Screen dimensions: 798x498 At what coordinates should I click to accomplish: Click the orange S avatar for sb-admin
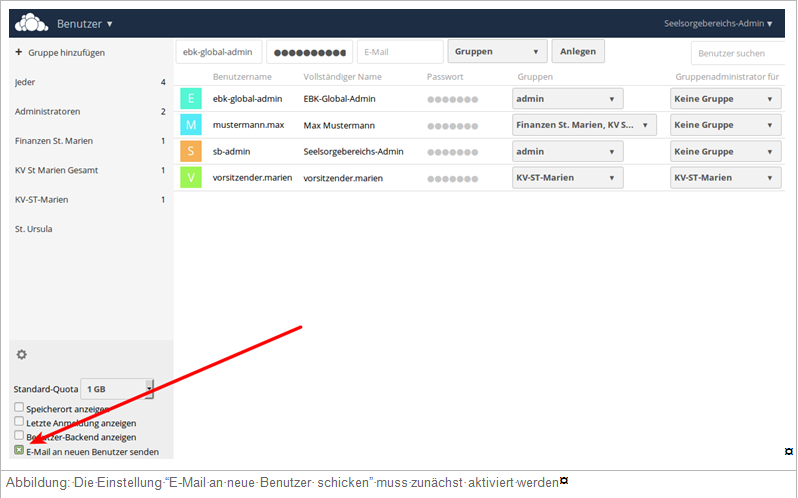point(191,152)
